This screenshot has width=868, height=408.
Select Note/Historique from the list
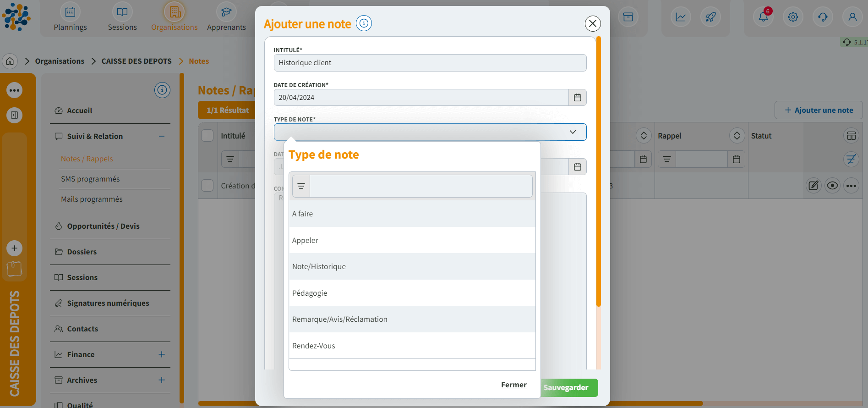coord(319,267)
